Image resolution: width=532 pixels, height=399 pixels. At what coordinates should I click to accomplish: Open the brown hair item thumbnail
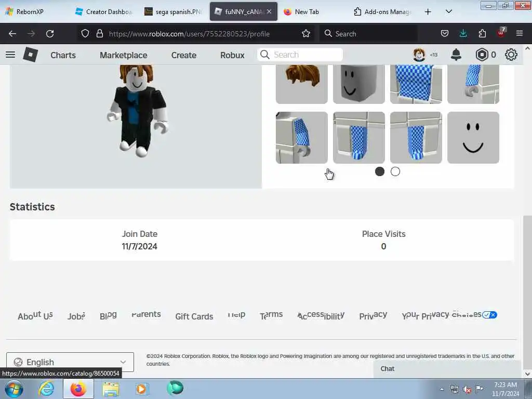pyautogui.click(x=302, y=84)
